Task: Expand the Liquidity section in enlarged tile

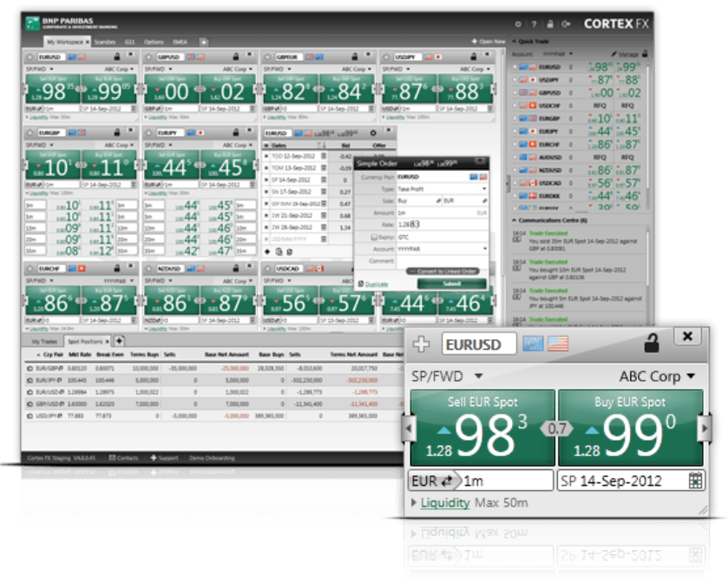Action: (x=444, y=503)
